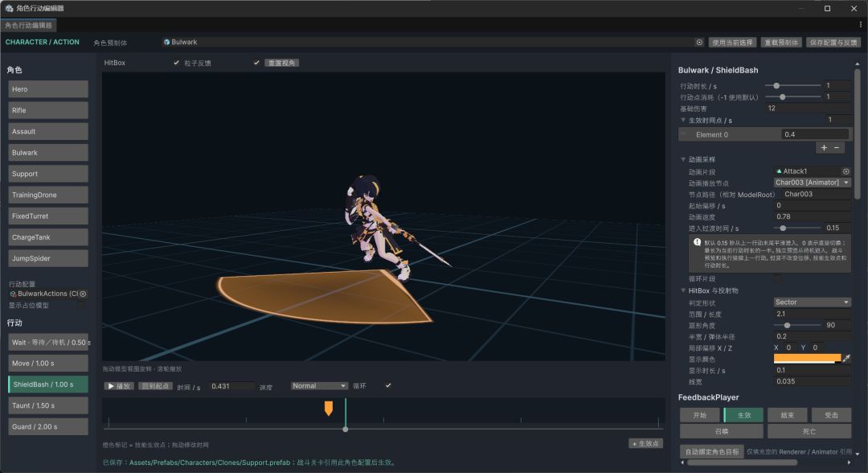Click the 重置视角 reset view button

pyautogui.click(x=282, y=63)
